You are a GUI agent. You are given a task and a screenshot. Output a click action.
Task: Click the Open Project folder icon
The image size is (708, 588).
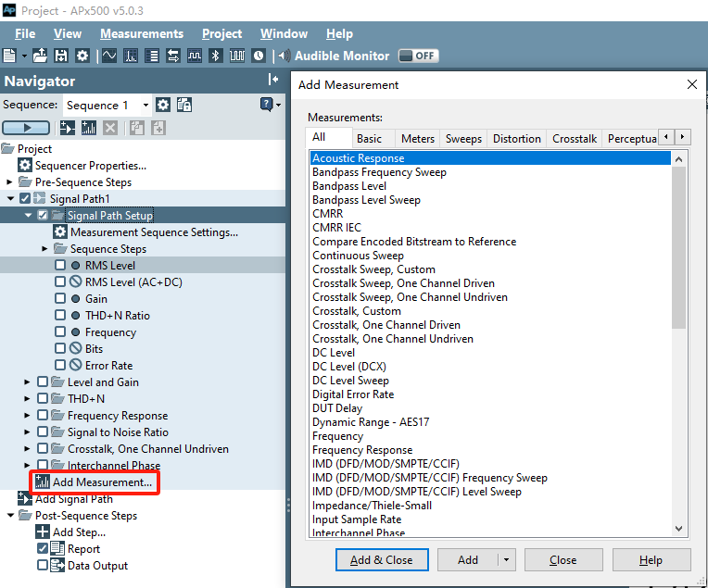tap(40, 56)
